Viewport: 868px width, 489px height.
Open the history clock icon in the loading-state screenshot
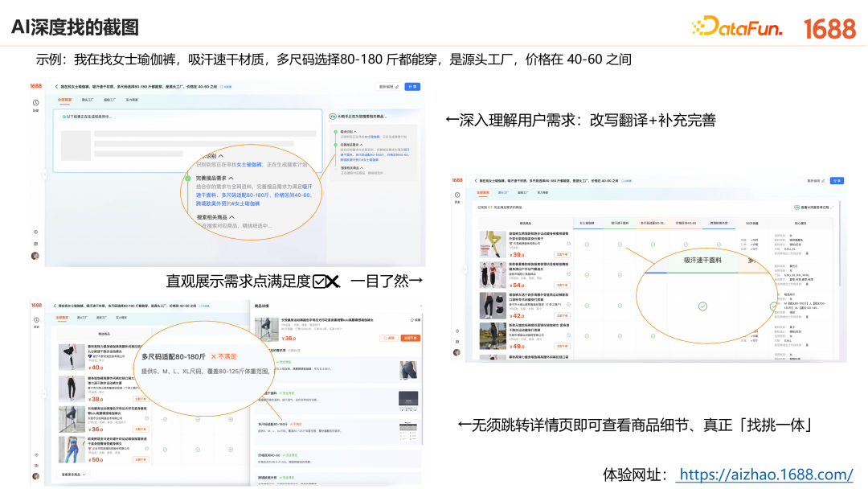[x=35, y=102]
